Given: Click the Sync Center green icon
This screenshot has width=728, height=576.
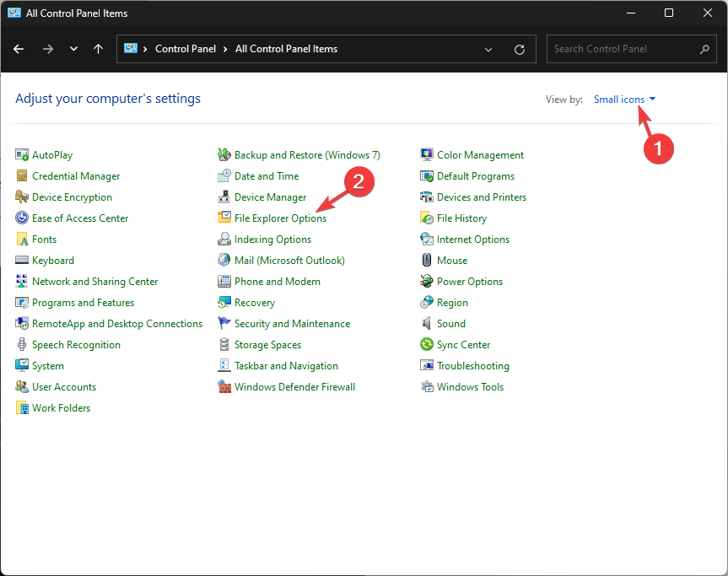Looking at the screenshot, I should (x=427, y=345).
